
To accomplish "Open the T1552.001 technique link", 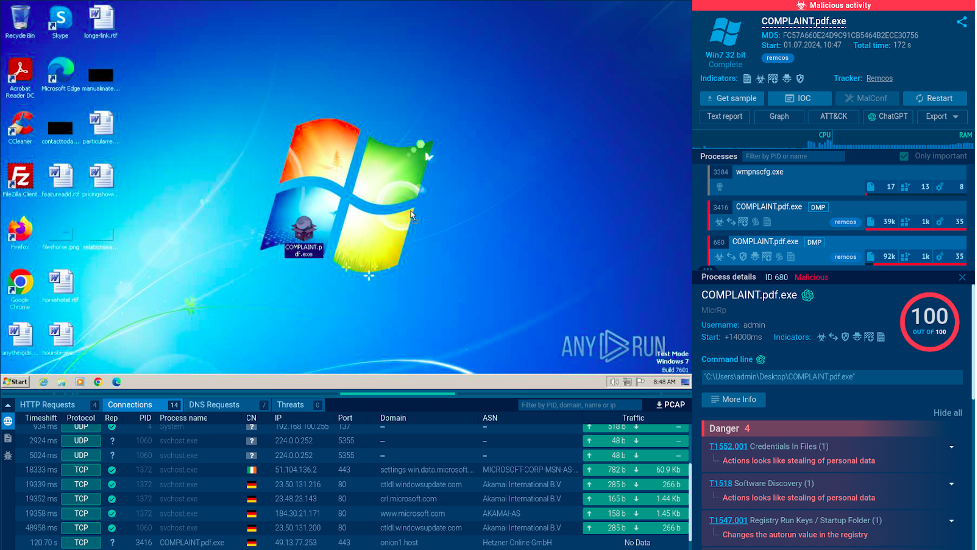I will pos(728,447).
